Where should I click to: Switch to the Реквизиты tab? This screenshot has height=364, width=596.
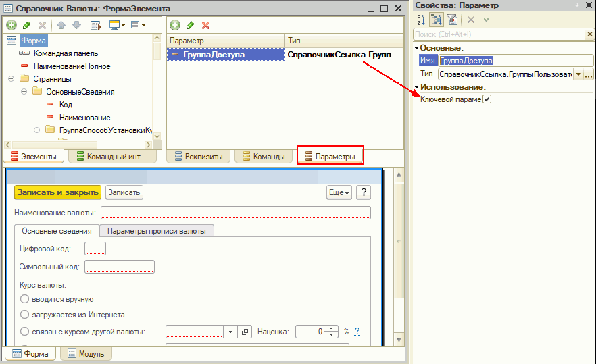[199, 157]
